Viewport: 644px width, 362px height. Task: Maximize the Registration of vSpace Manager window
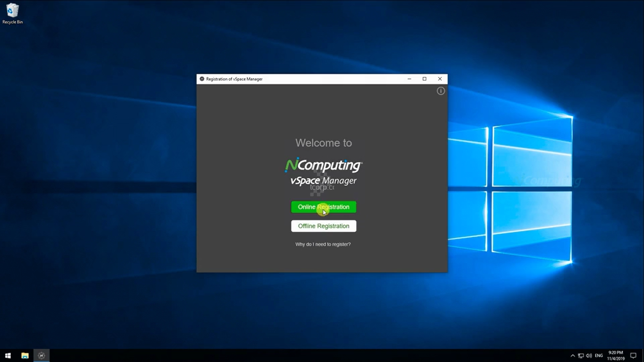click(x=425, y=79)
